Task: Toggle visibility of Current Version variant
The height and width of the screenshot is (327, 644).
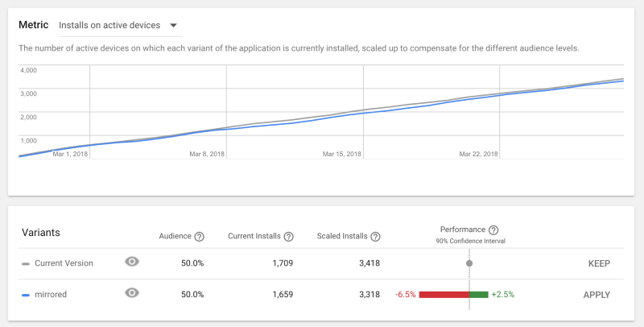Action: pyautogui.click(x=133, y=263)
